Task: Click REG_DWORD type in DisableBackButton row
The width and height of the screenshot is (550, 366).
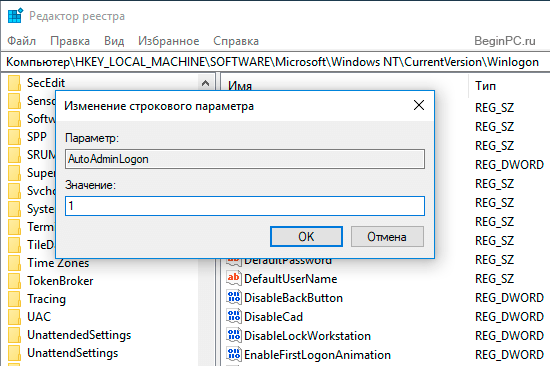Action: (x=509, y=298)
